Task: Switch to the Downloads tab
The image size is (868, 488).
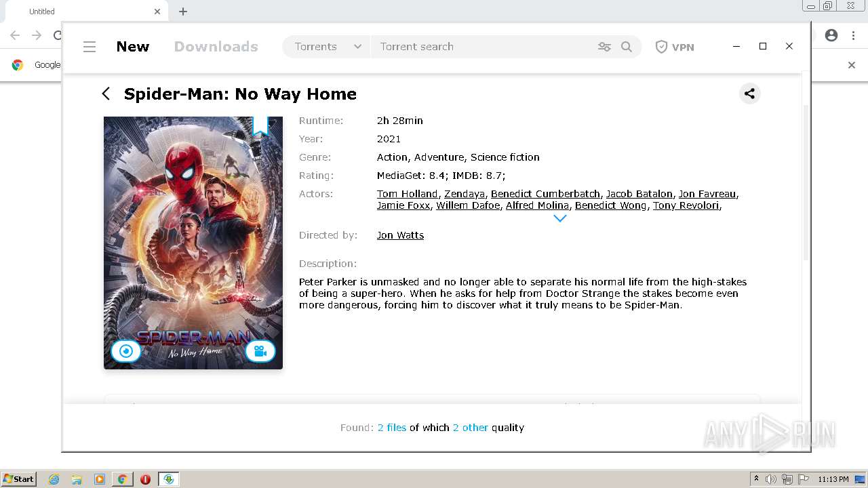Action: click(x=216, y=47)
